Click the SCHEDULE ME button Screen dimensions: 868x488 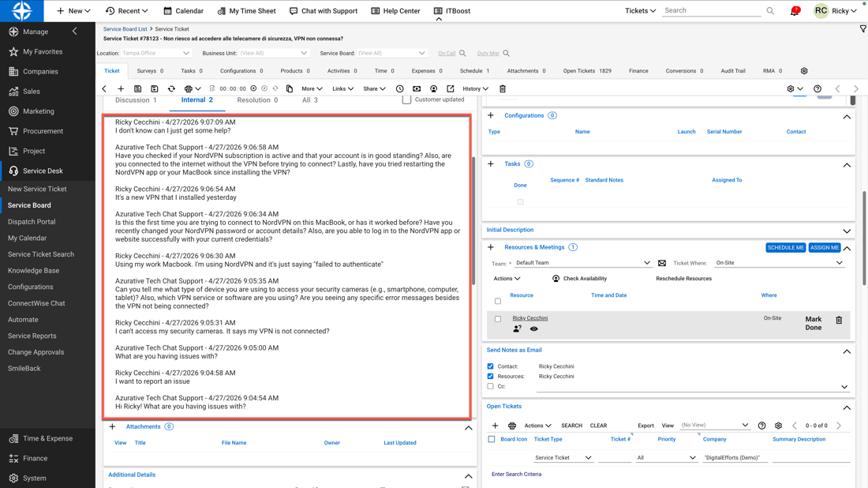click(785, 247)
